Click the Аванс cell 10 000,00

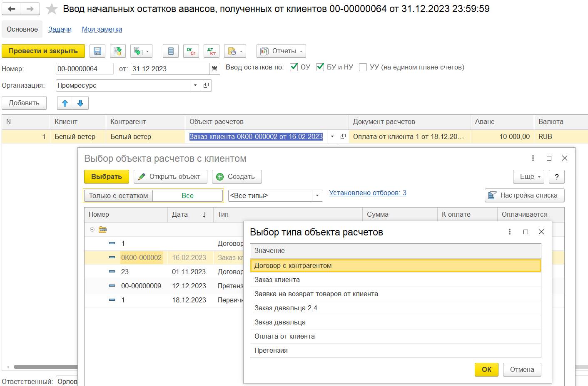coord(502,136)
